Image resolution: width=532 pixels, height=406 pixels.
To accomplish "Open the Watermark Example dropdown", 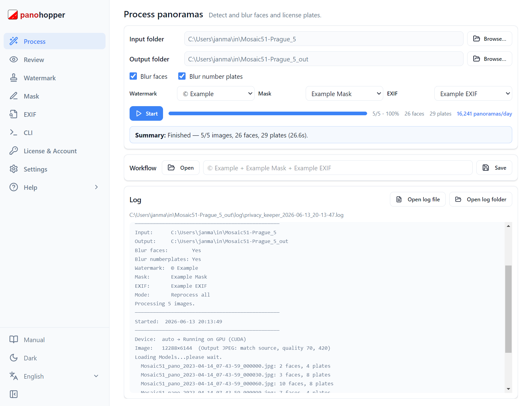I will 216,93.
